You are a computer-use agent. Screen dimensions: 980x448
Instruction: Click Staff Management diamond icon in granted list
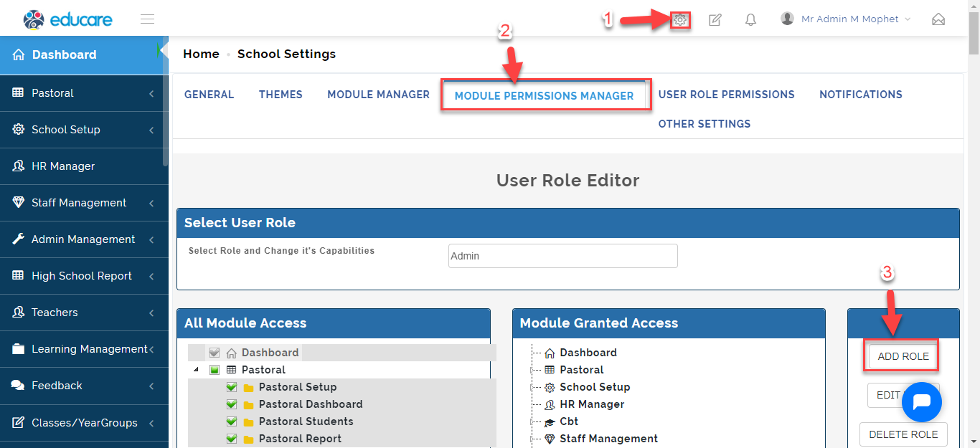(x=550, y=439)
